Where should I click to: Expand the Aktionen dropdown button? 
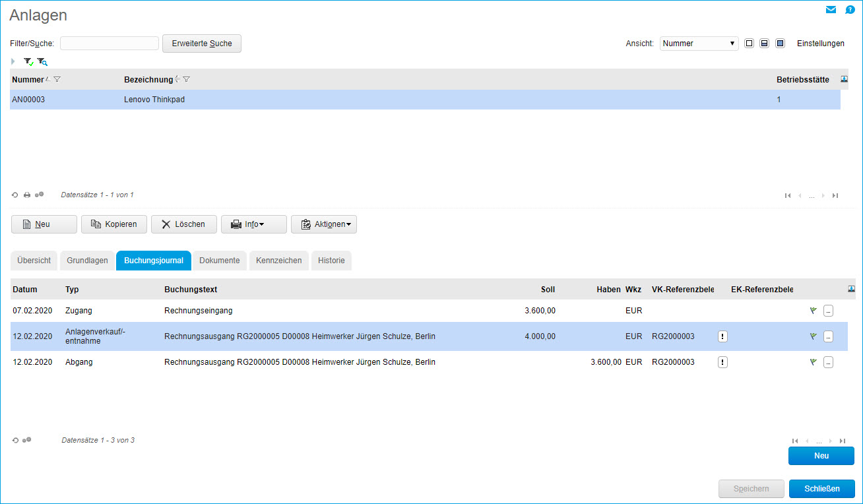[323, 224]
